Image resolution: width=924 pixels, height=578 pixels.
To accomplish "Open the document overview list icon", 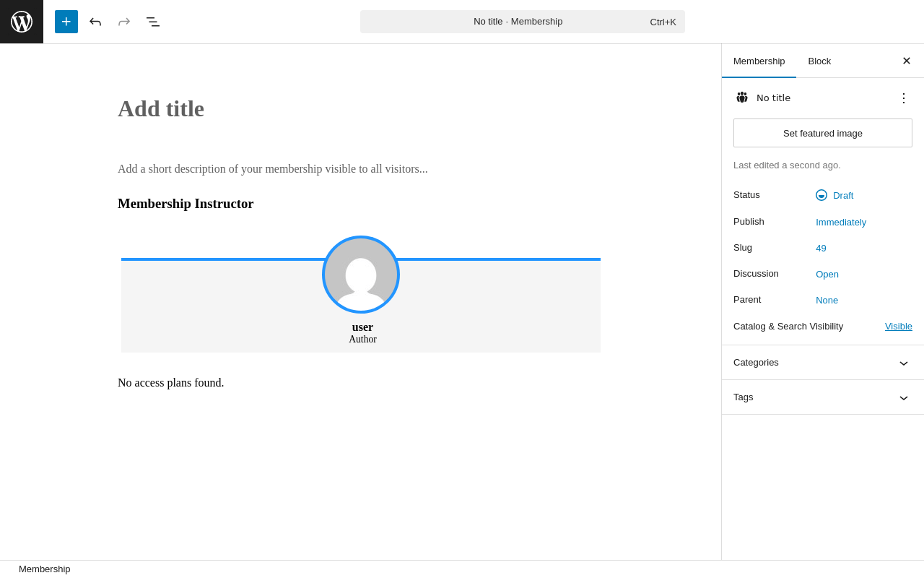I will tap(153, 22).
